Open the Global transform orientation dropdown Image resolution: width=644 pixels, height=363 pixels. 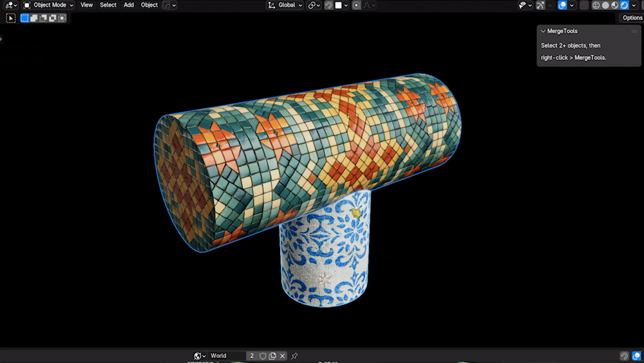tap(285, 5)
